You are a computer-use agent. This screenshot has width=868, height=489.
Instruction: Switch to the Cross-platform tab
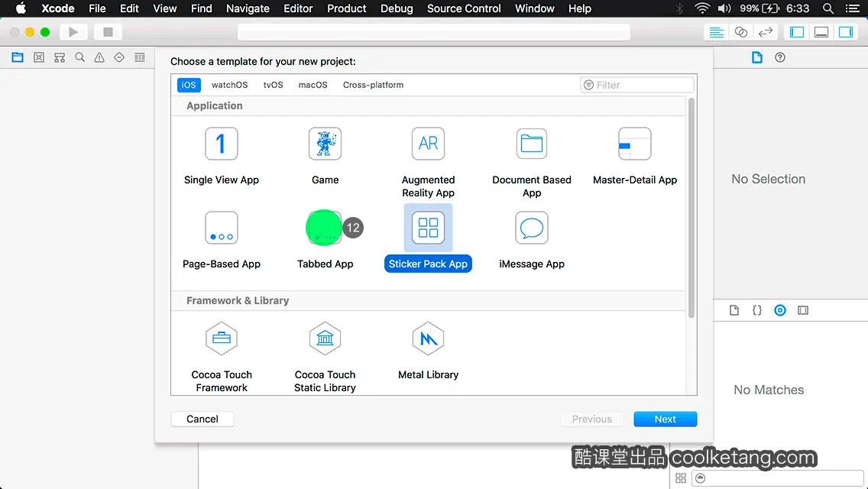(373, 85)
